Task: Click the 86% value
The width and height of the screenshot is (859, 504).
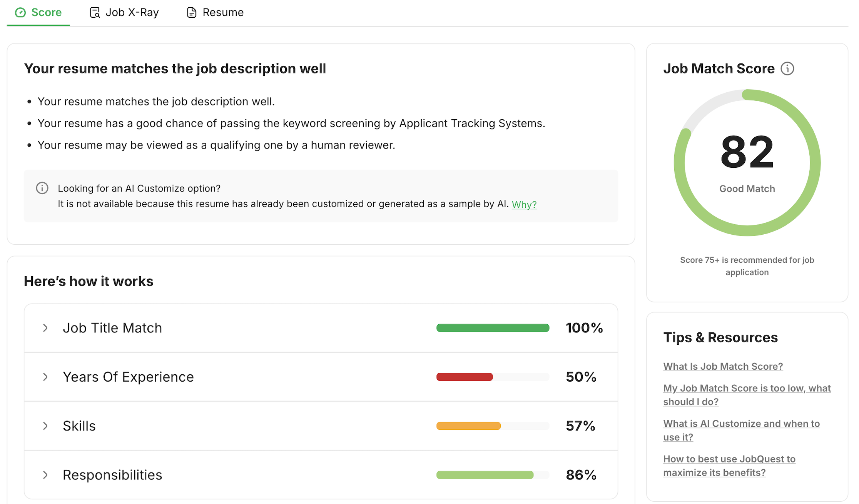Action: click(x=581, y=475)
